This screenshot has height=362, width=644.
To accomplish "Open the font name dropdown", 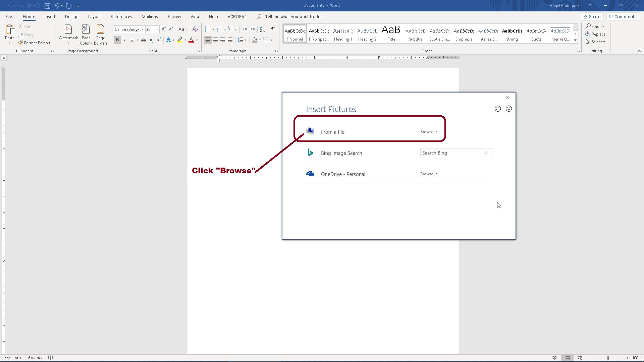I will pyautogui.click(x=143, y=29).
